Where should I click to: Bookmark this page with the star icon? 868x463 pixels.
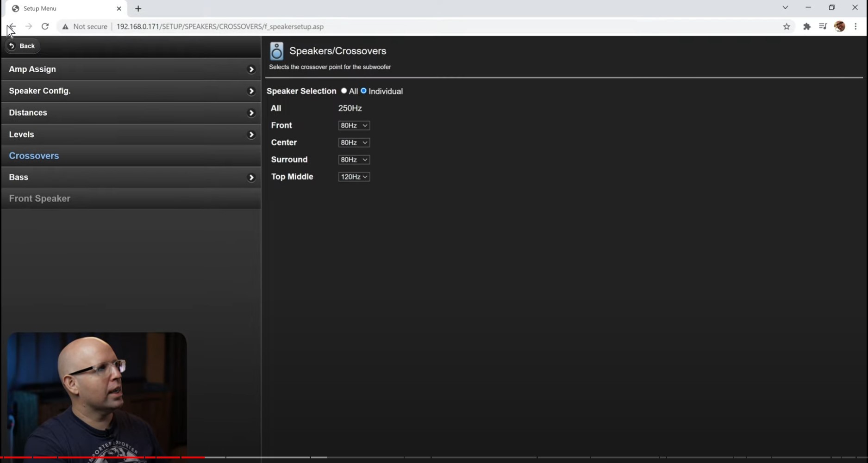[x=787, y=26]
